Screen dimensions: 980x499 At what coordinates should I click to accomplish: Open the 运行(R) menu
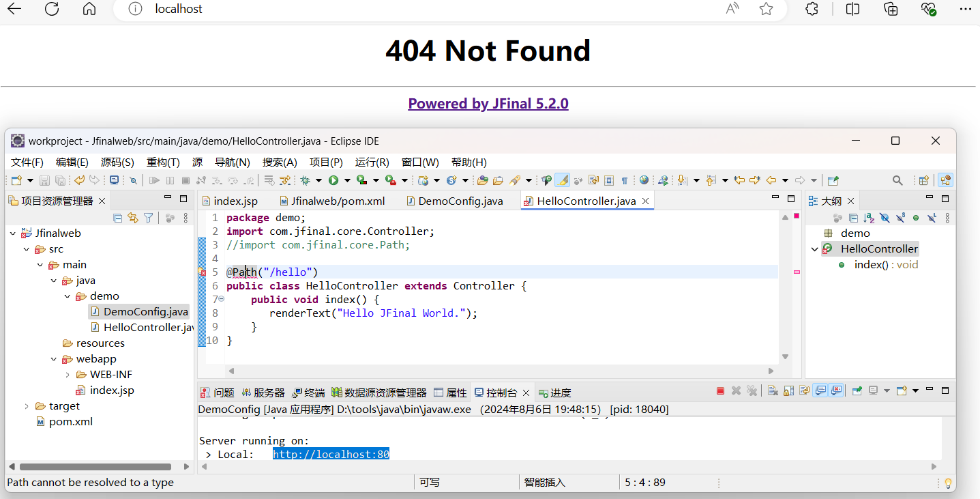point(372,162)
